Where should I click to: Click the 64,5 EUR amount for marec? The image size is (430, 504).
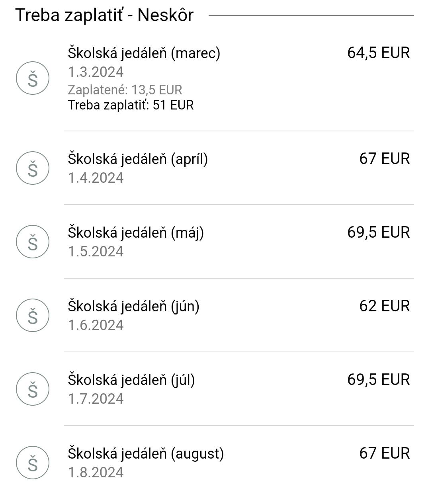pos(378,53)
